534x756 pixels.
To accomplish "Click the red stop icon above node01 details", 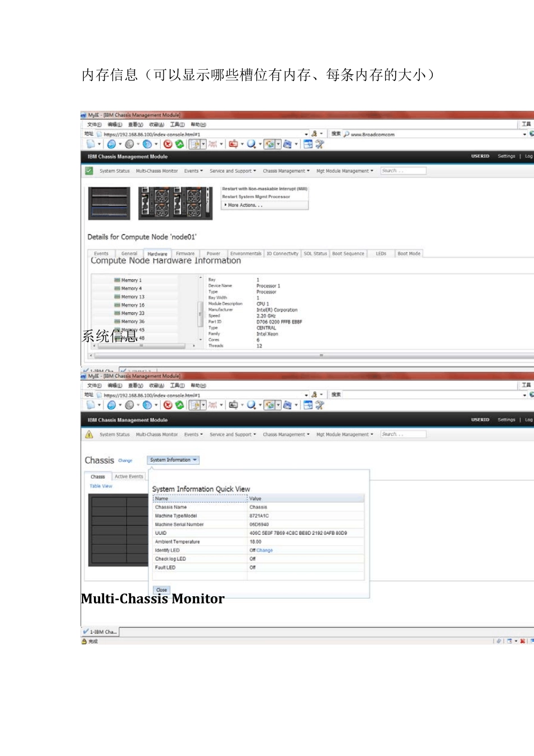I will (168, 145).
